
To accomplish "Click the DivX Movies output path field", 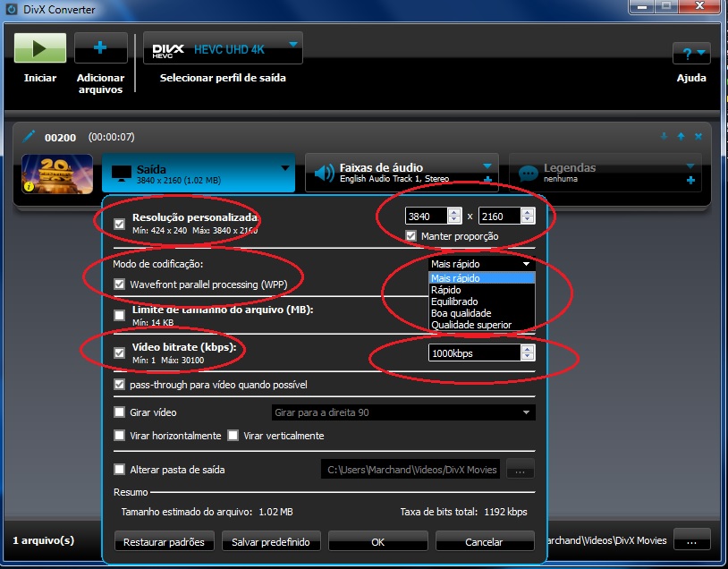I will [411, 469].
